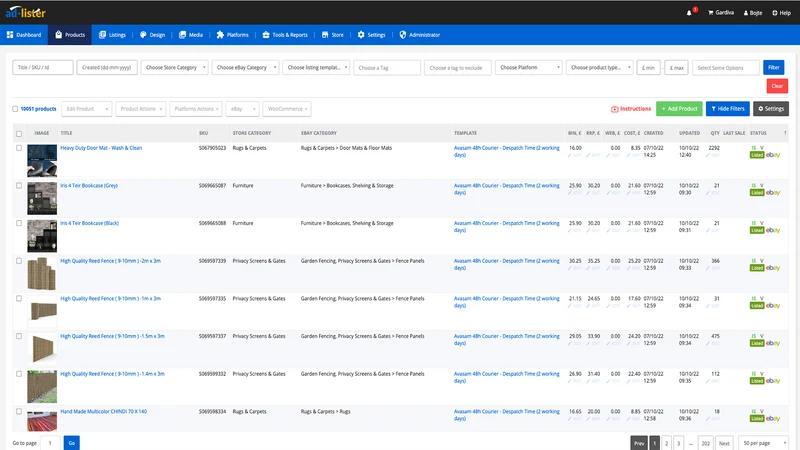
Task: Open the Platforms Actions dropdown
Action: (x=196, y=109)
